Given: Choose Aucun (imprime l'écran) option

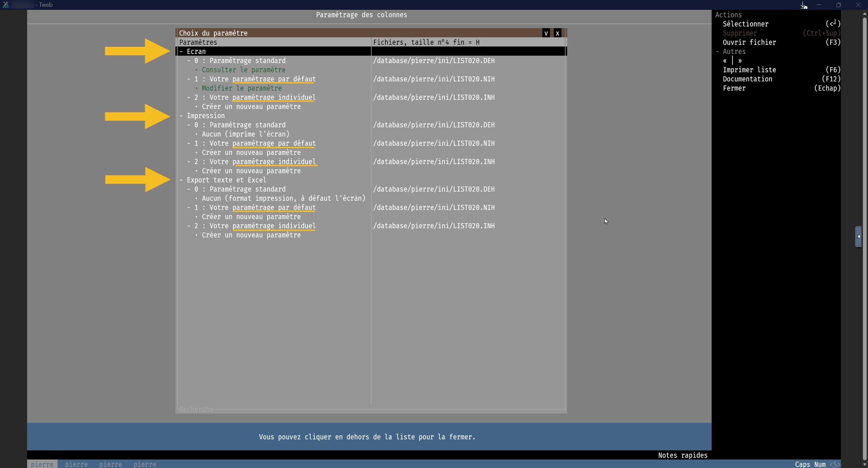Looking at the screenshot, I should pyautogui.click(x=245, y=134).
